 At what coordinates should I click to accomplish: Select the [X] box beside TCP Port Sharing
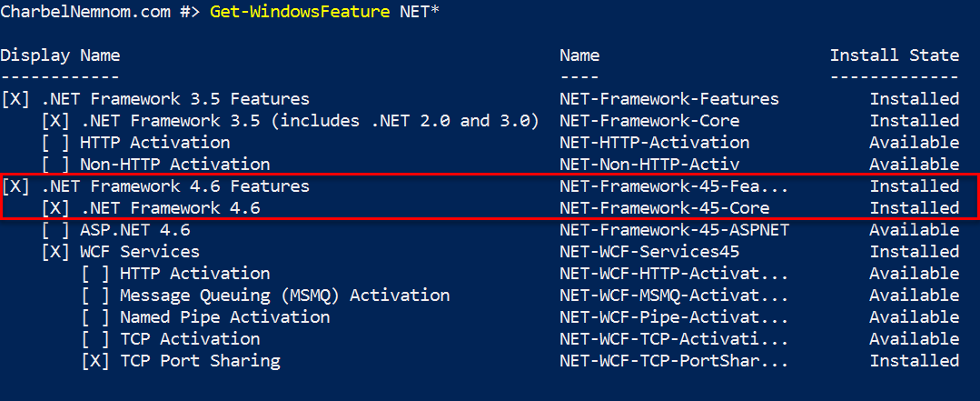(x=95, y=361)
